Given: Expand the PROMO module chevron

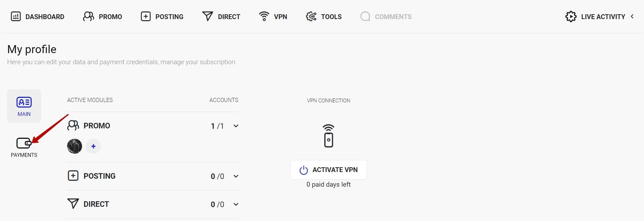Looking at the screenshot, I should tap(236, 126).
